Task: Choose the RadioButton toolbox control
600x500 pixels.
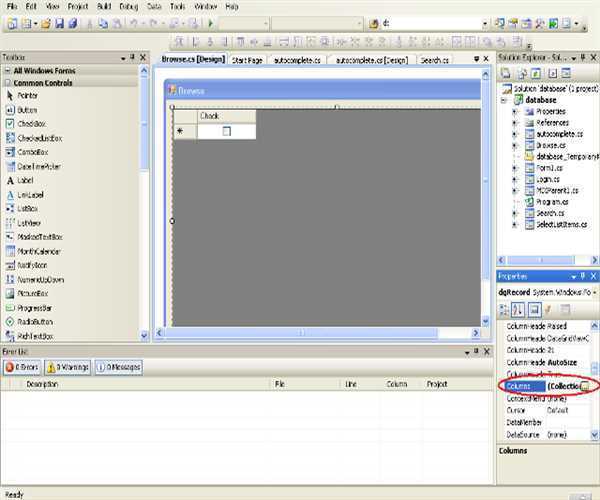Action: pyautogui.click(x=38, y=323)
